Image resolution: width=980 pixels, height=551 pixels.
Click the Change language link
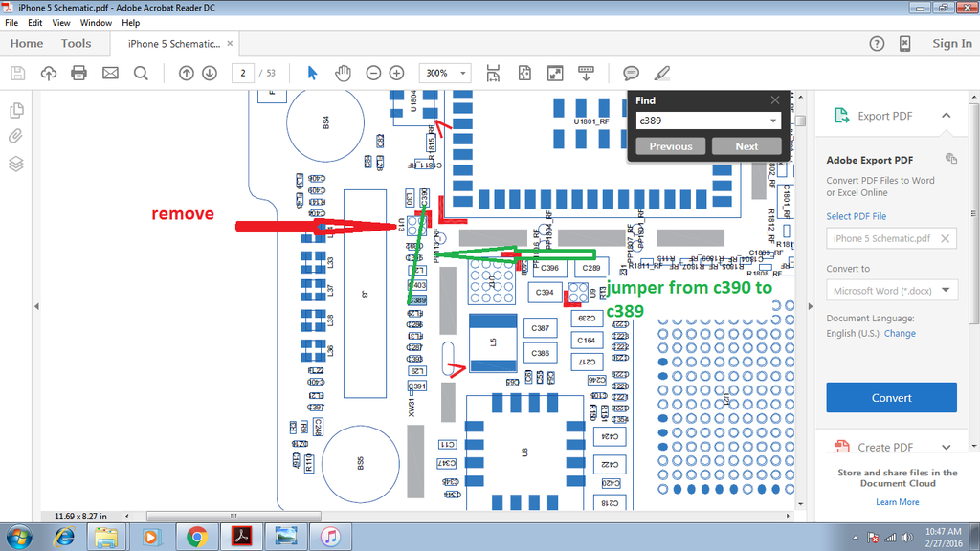pos(900,334)
